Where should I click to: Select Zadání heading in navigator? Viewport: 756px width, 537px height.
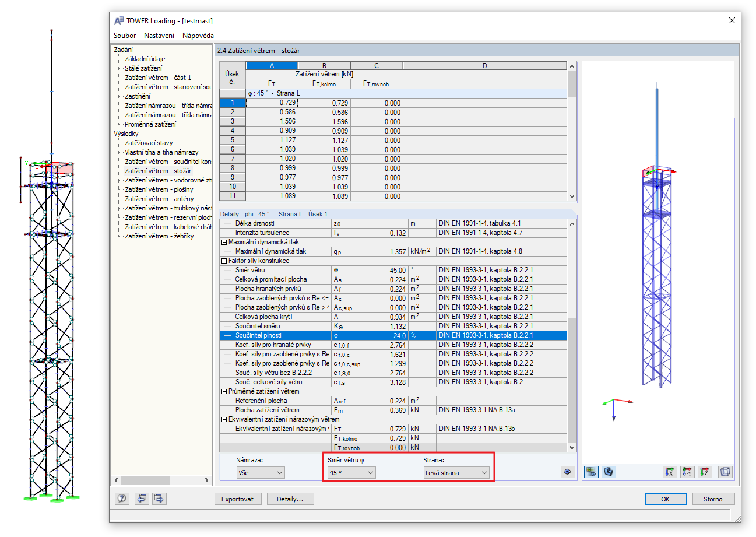pos(123,50)
